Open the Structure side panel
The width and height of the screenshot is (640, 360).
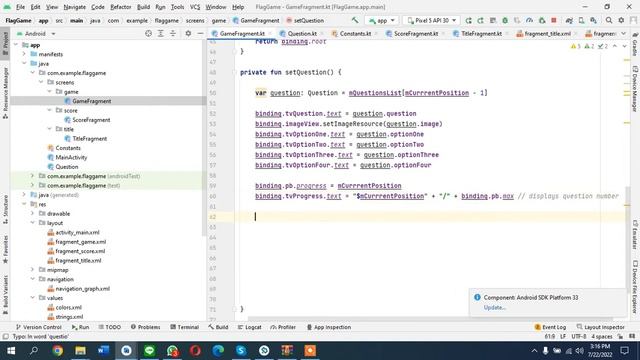click(x=5, y=209)
